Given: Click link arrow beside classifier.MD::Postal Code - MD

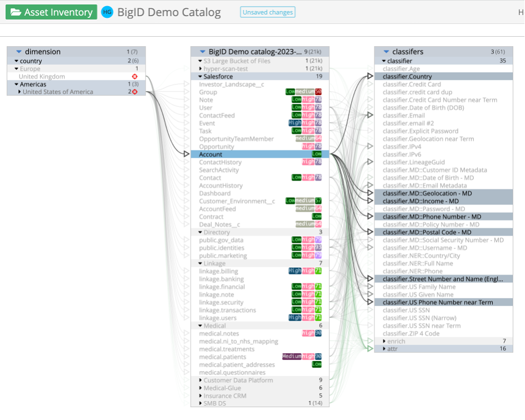Looking at the screenshot, I should [x=370, y=232].
